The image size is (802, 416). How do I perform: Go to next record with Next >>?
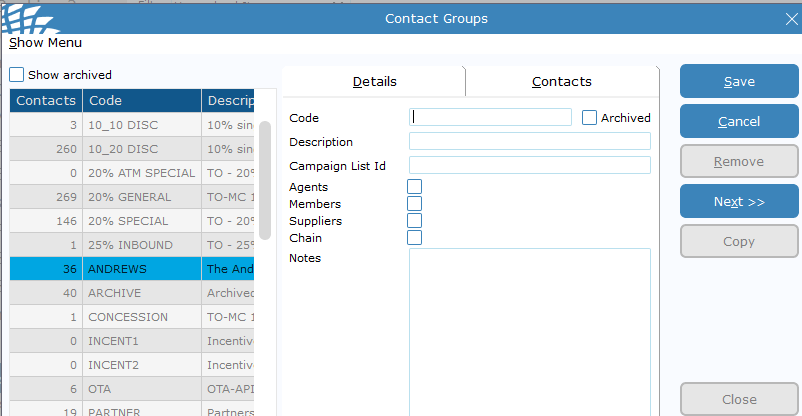point(739,202)
